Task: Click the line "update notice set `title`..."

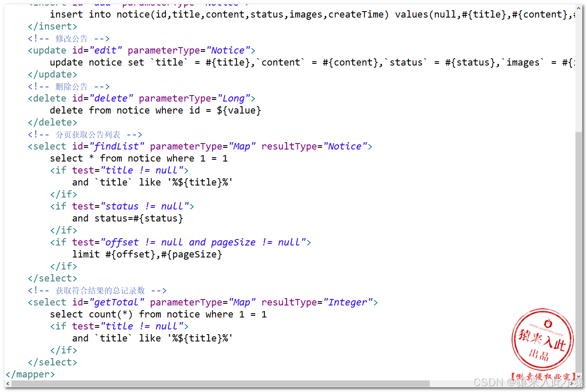Action: pyautogui.click(x=313, y=63)
